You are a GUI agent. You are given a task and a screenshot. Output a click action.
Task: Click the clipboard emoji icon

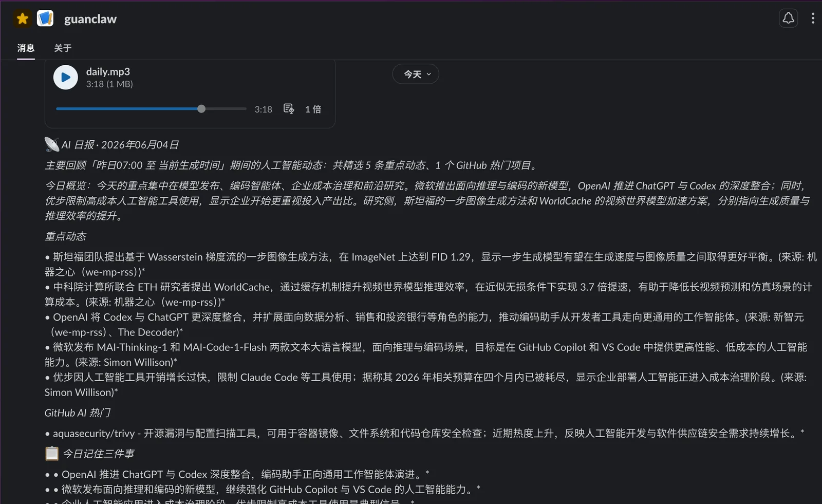(x=52, y=453)
